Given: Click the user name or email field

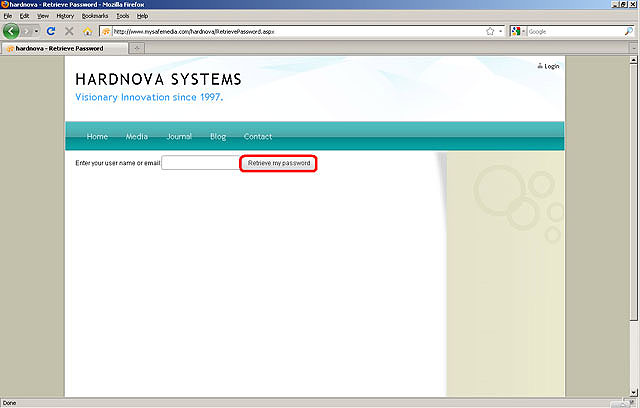Looking at the screenshot, I should [200, 162].
